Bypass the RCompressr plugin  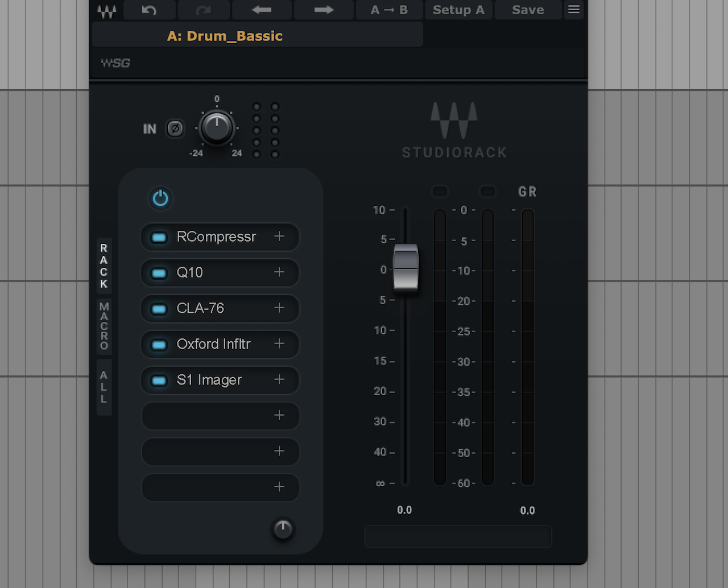tap(159, 237)
